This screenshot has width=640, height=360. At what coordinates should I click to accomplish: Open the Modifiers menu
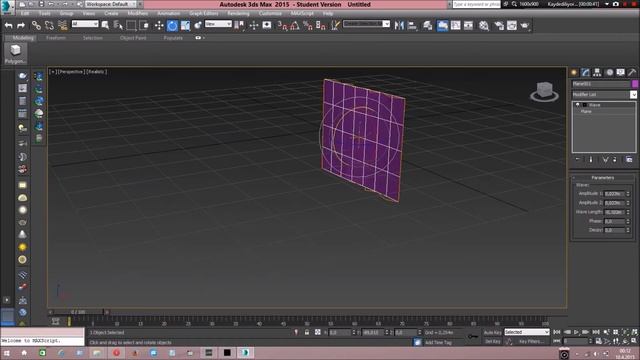(138, 13)
